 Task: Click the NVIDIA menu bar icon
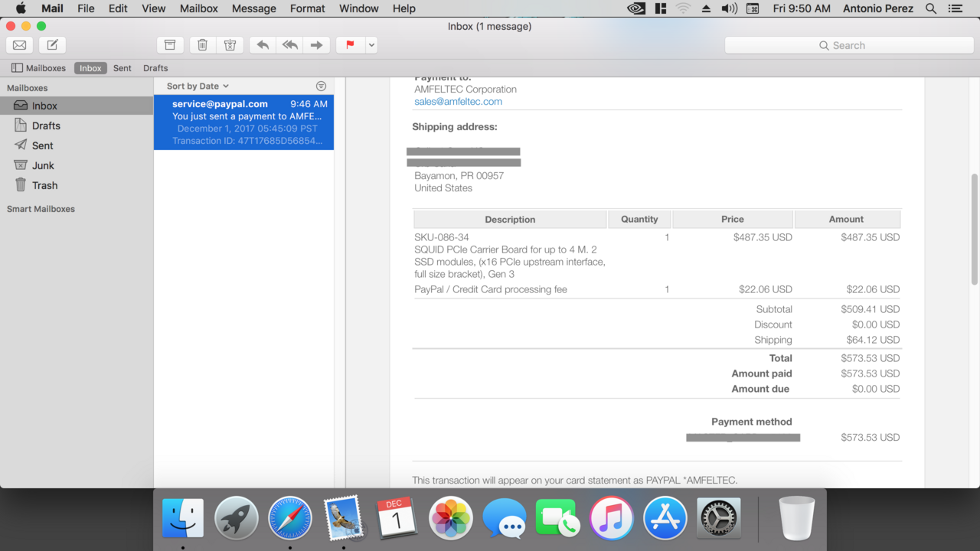pyautogui.click(x=635, y=8)
